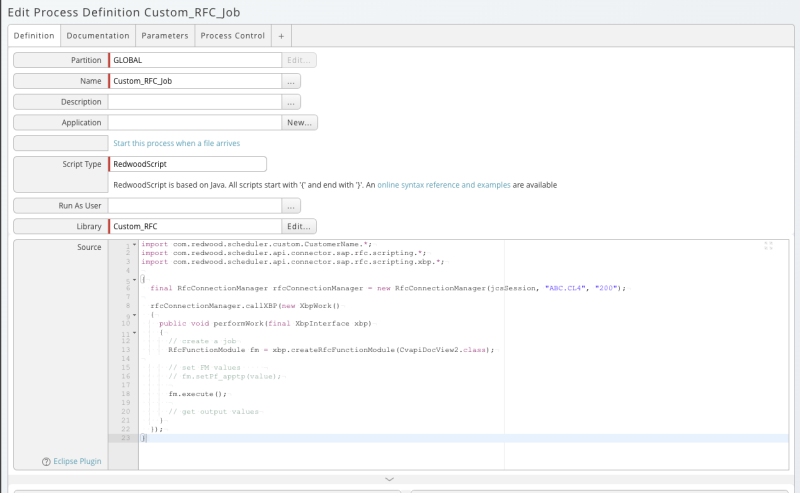Viewport: 800px width, 493px height.
Task: Click the Library field showing Custom_RFC
Action: tap(195, 227)
